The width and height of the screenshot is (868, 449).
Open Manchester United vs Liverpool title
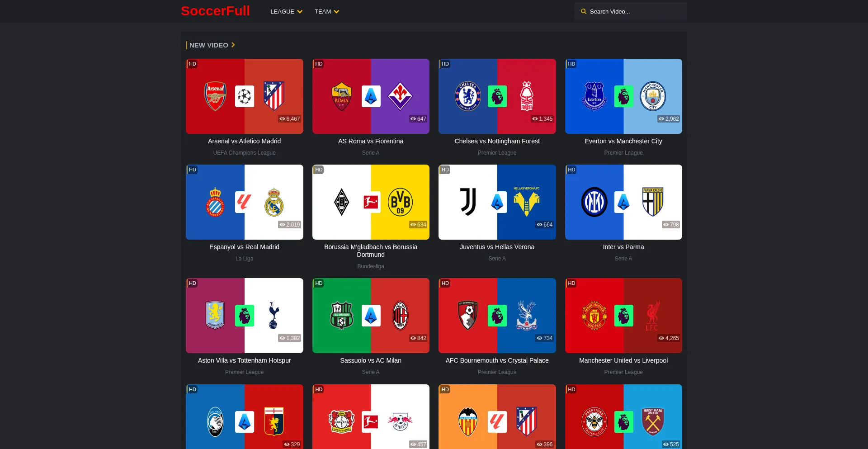pyautogui.click(x=623, y=360)
